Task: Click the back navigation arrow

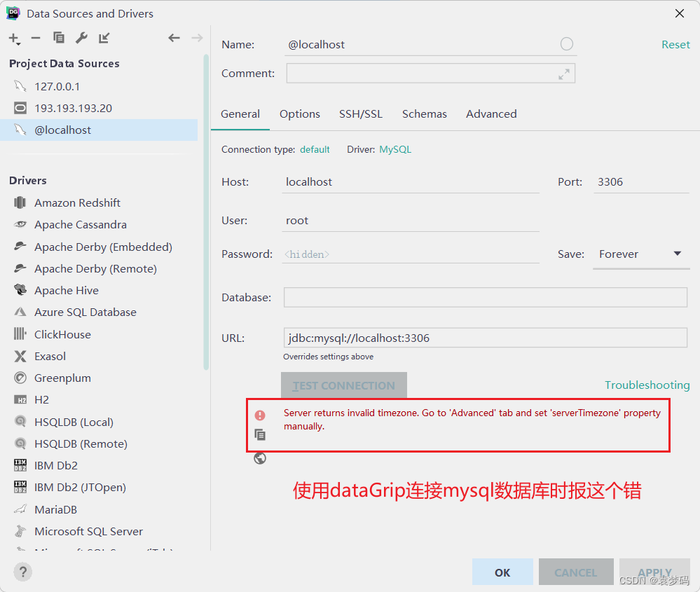Action: tap(174, 38)
